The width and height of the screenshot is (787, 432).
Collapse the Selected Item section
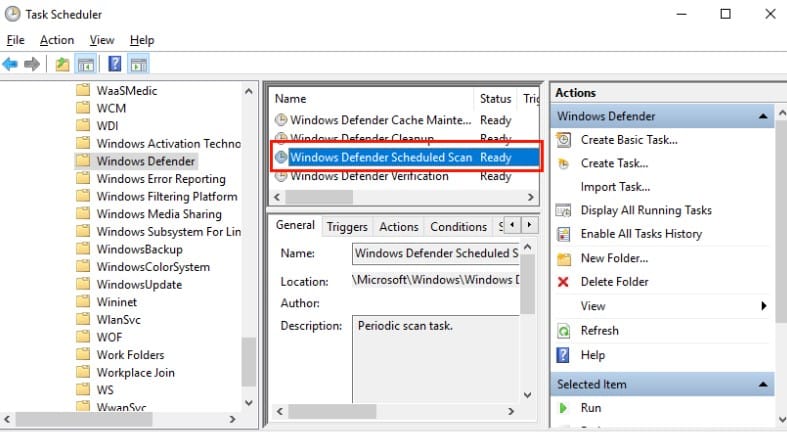point(763,385)
